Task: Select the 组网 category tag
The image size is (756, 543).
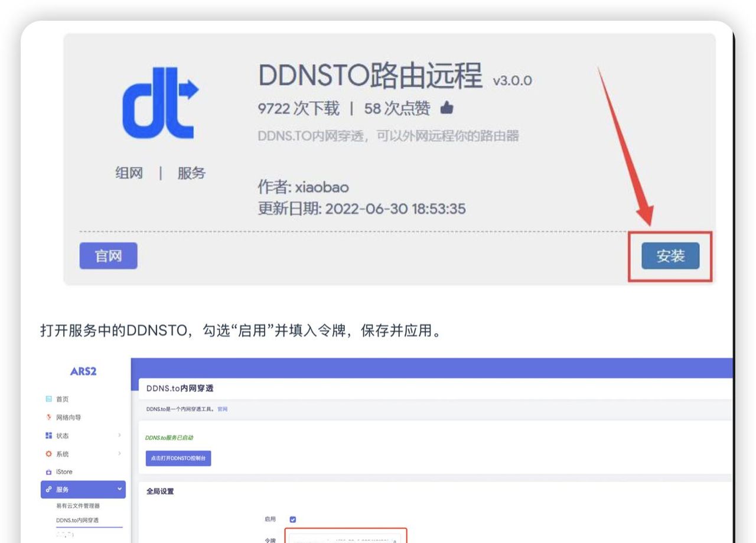Action: [129, 173]
